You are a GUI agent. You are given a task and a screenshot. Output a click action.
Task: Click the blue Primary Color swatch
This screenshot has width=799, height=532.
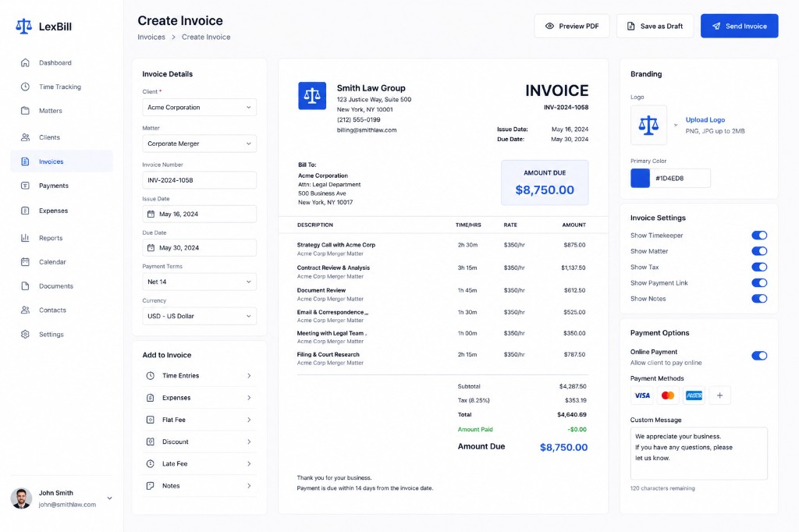(x=640, y=179)
